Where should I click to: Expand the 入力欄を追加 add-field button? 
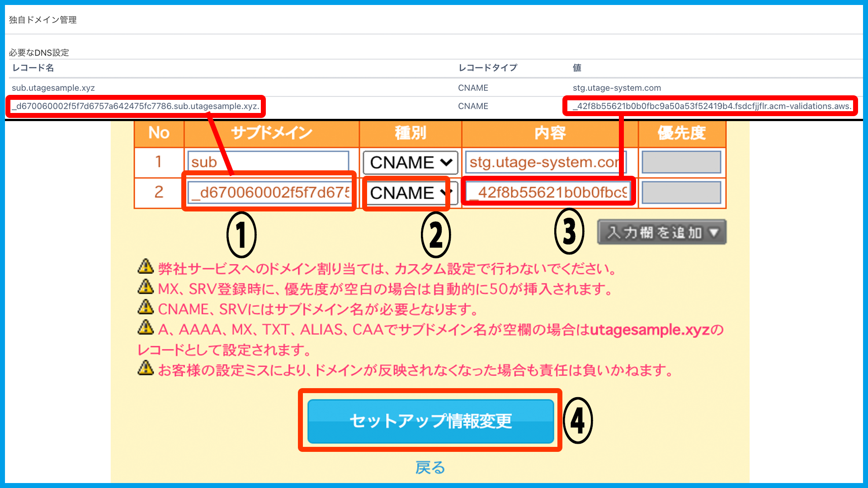click(662, 232)
